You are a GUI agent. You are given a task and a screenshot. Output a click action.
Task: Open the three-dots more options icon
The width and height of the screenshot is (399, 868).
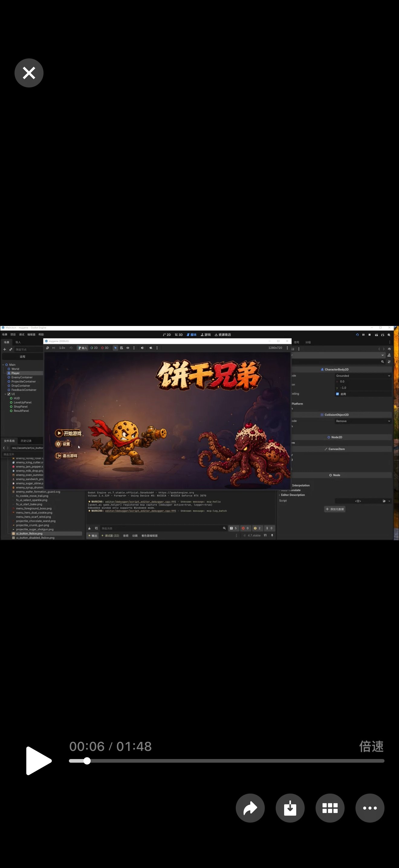coord(370,808)
